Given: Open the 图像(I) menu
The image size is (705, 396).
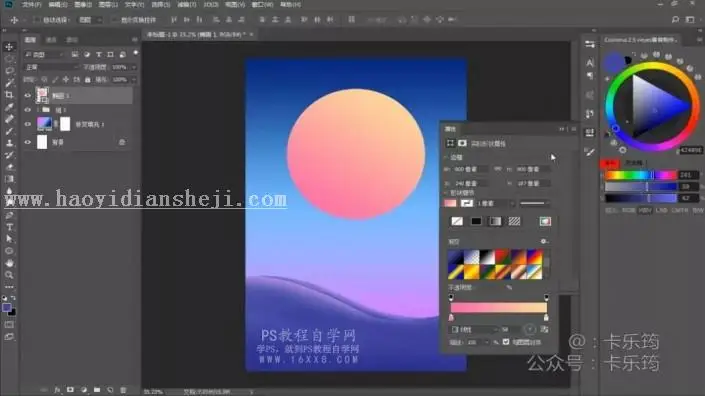Looking at the screenshot, I should (83, 4).
